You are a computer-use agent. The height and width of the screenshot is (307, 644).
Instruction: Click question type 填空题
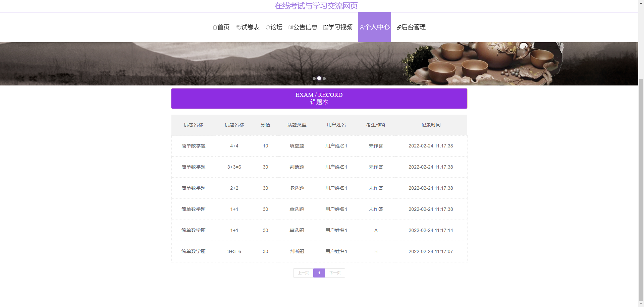tap(297, 146)
